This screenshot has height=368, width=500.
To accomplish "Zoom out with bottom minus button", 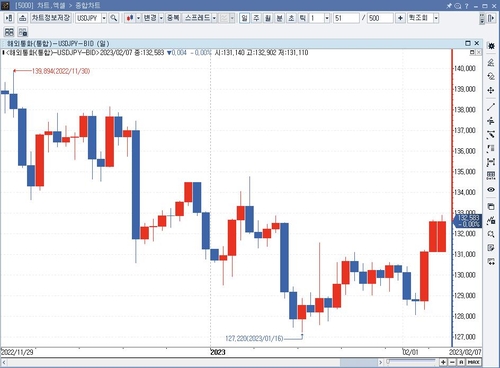I will click(x=452, y=362).
